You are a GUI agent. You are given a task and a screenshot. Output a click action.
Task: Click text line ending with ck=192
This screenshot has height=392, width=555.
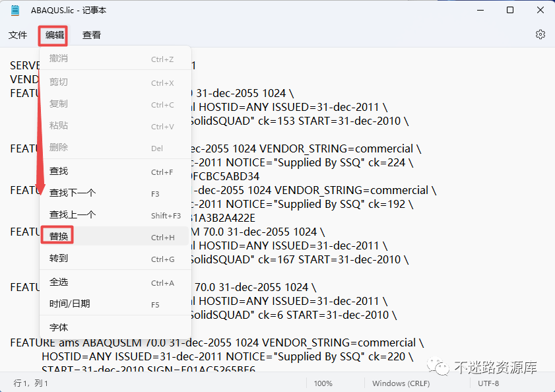(x=303, y=204)
